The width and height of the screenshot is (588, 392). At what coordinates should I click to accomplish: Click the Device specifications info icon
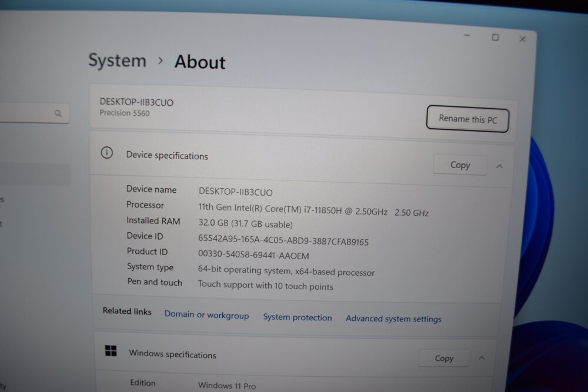[x=107, y=153]
